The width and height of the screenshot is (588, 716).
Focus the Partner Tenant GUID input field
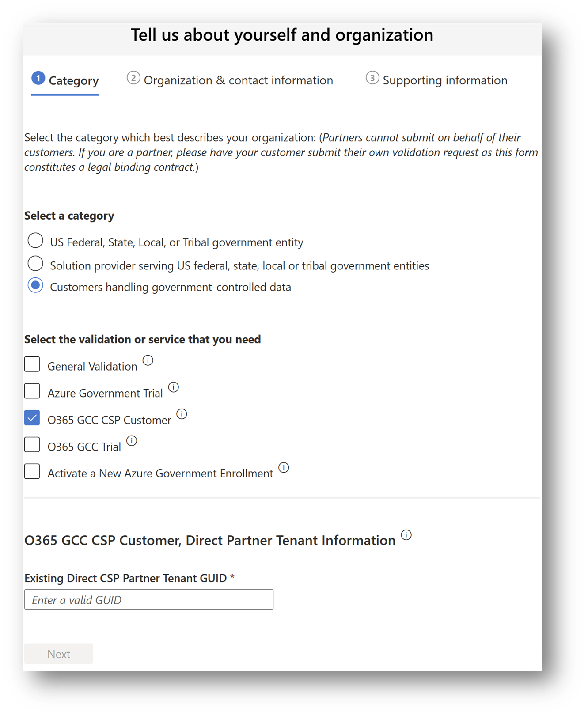click(149, 600)
